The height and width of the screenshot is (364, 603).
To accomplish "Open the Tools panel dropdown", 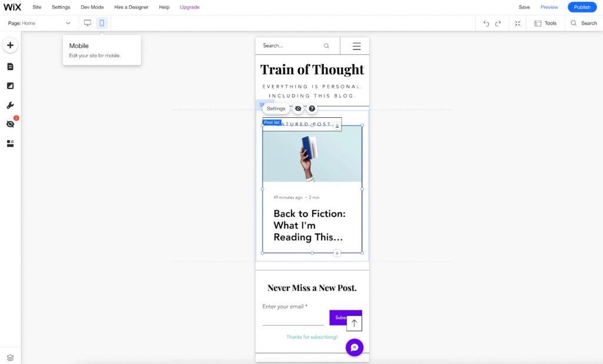I will pyautogui.click(x=545, y=23).
